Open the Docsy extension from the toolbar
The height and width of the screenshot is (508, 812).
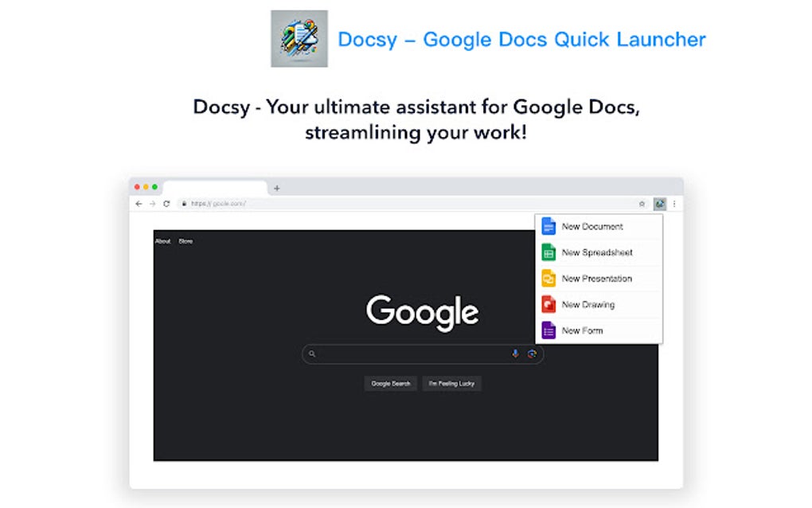(x=659, y=204)
